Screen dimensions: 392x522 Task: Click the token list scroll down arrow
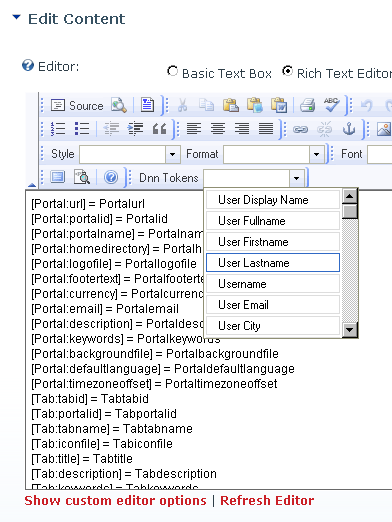pyautogui.click(x=350, y=330)
